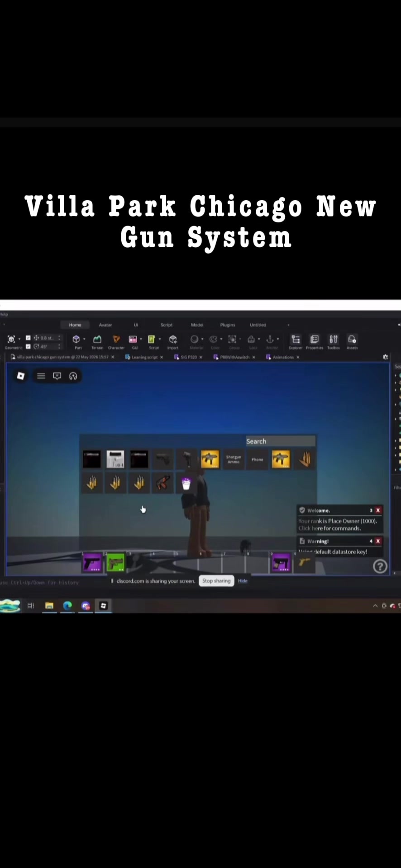
Task: Open the Explorer panel icon
Action: pos(296,339)
